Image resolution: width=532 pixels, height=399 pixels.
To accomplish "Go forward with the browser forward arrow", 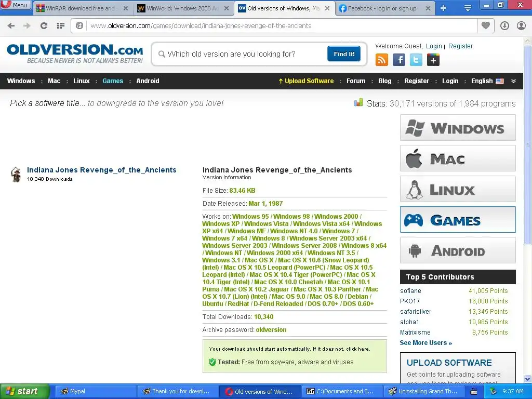I will coord(27,25).
